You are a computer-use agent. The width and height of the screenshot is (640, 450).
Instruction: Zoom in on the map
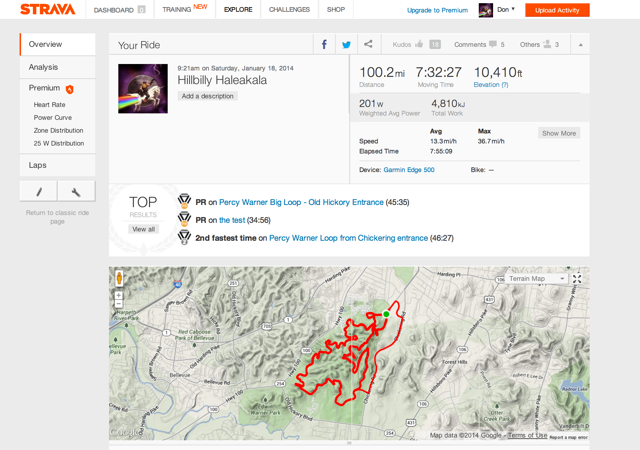[119, 295]
